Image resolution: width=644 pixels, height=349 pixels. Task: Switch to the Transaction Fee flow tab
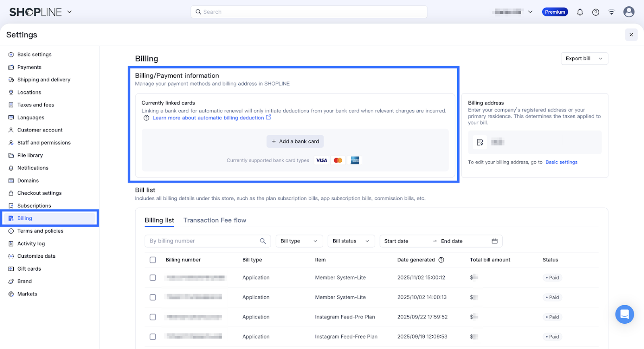pos(215,220)
